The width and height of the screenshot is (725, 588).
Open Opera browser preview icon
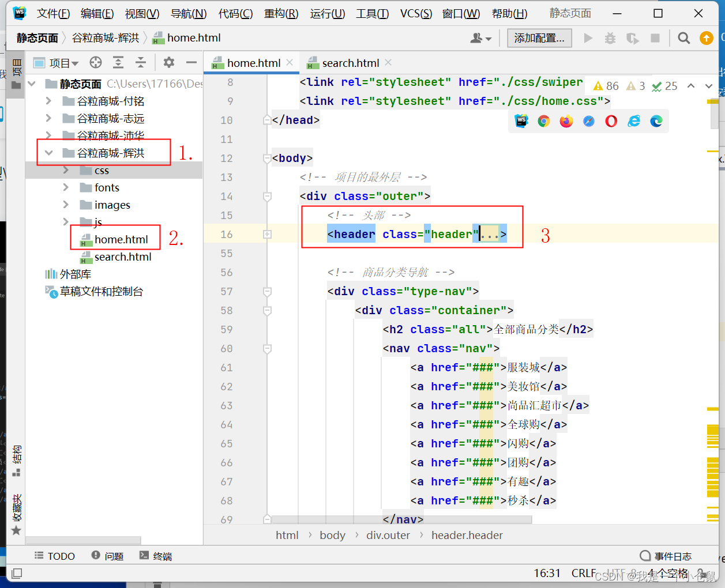611,121
